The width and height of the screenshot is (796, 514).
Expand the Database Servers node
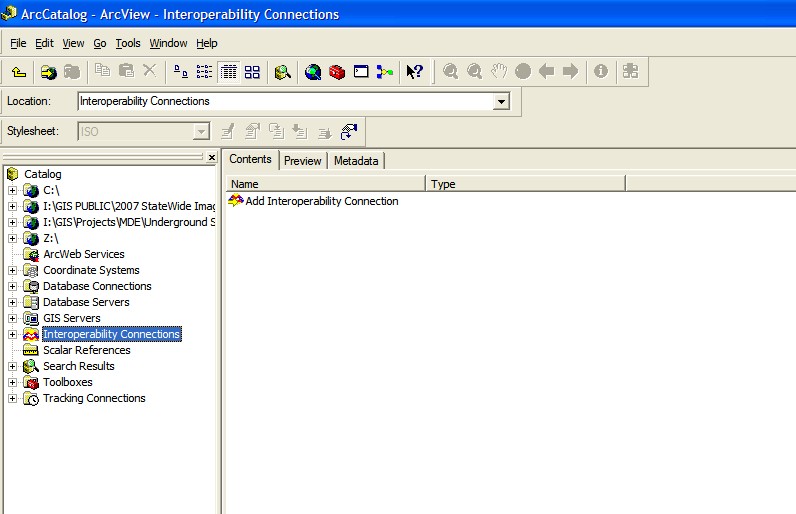12,302
